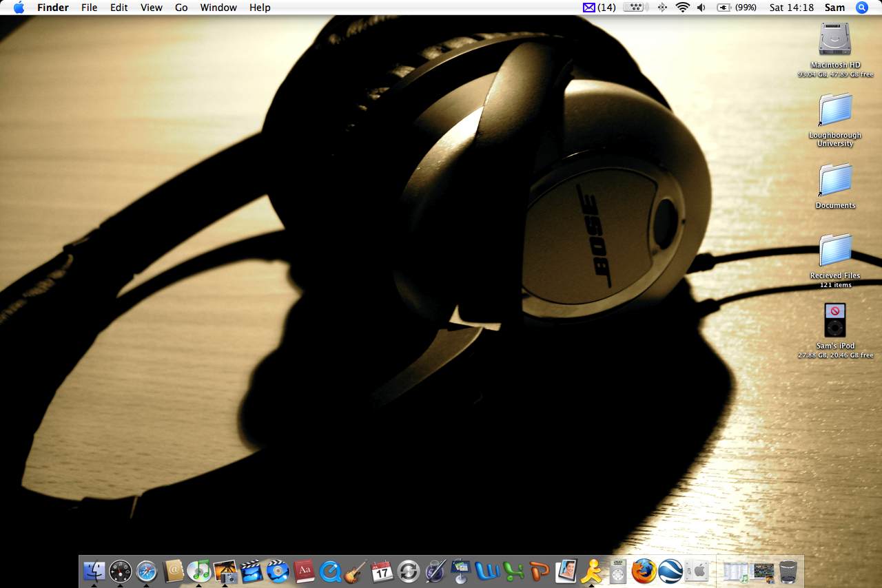Launch iSync from the Dock

click(x=409, y=571)
